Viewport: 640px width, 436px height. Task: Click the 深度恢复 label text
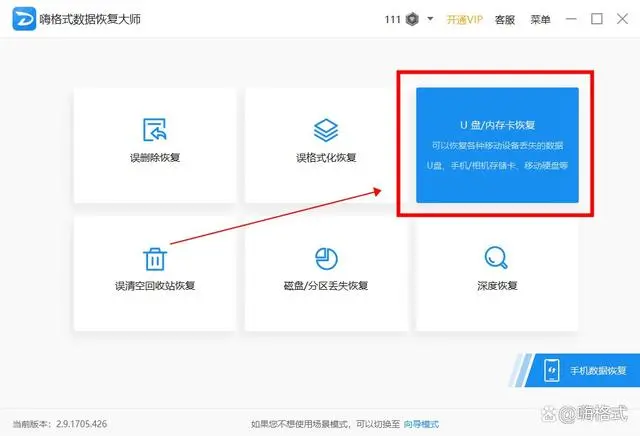[x=497, y=286]
